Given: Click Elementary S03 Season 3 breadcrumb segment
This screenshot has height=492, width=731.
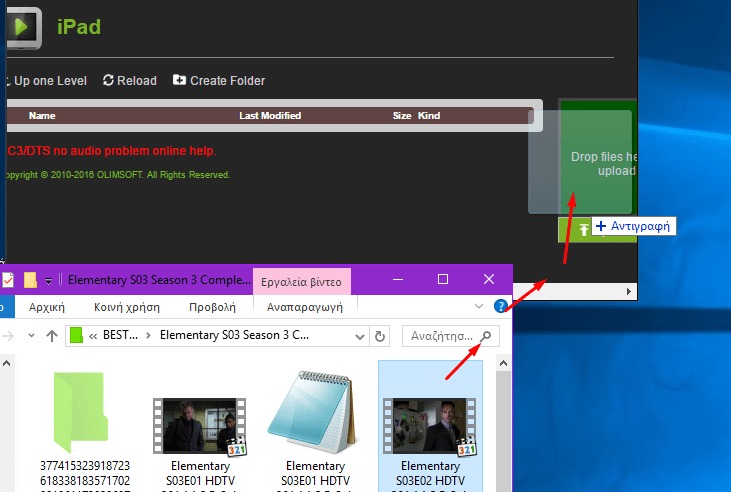Looking at the screenshot, I should (x=234, y=335).
